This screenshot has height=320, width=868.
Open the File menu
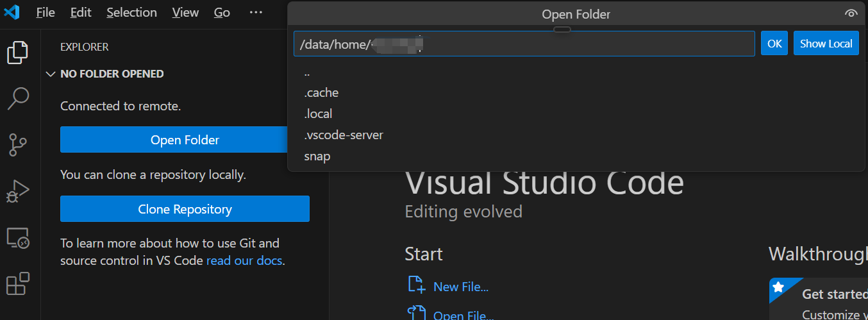[x=46, y=12]
